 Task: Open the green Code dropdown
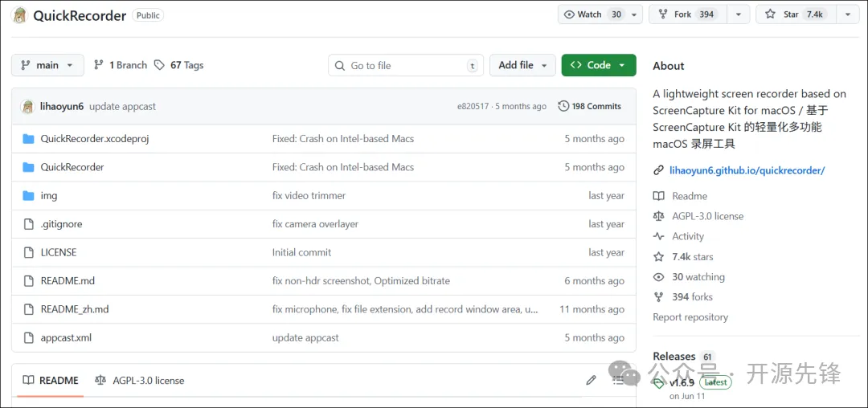click(599, 65)
